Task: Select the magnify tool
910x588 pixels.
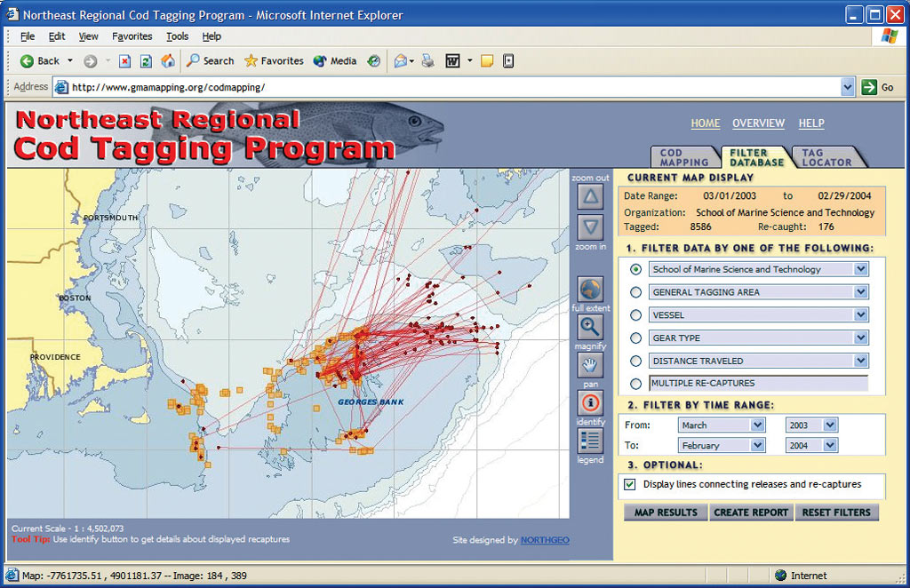Action: pyautogui.click(x=590, y=328)
